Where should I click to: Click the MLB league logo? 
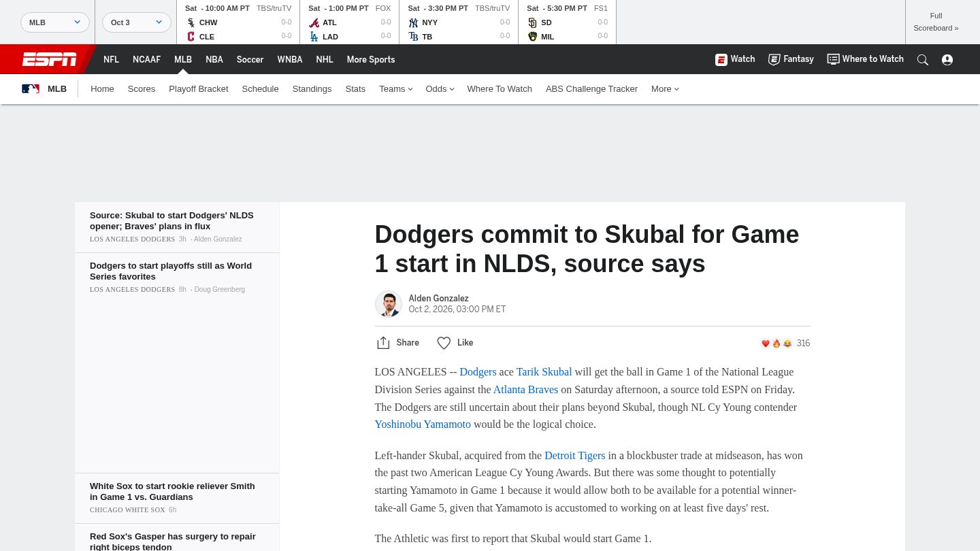point(31,88)
